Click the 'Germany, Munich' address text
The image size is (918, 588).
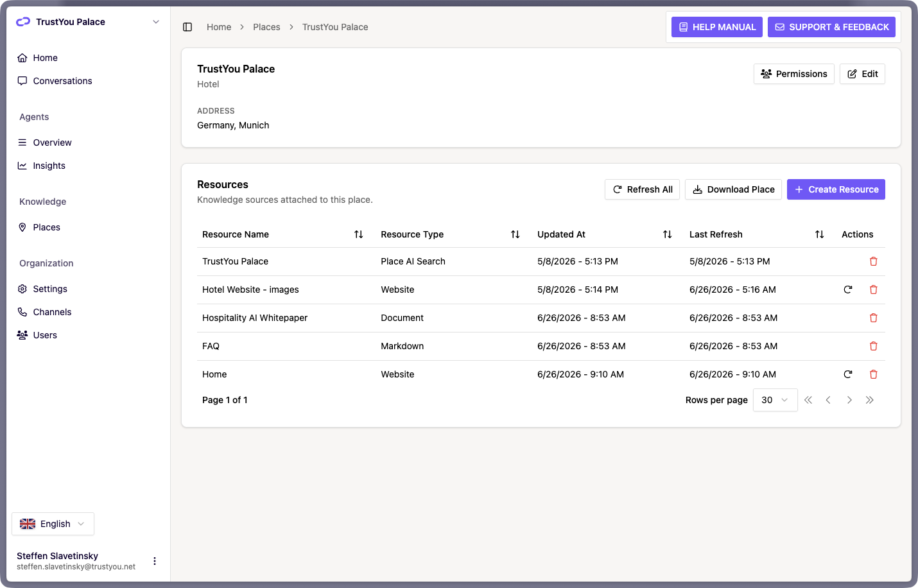pyautogui.click(x=233, y=125)
